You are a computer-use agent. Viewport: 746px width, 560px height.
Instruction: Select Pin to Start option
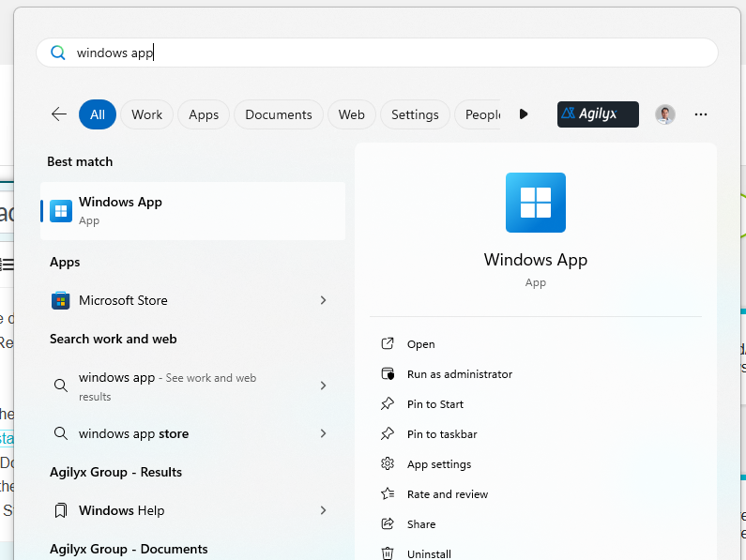point(434,404)
